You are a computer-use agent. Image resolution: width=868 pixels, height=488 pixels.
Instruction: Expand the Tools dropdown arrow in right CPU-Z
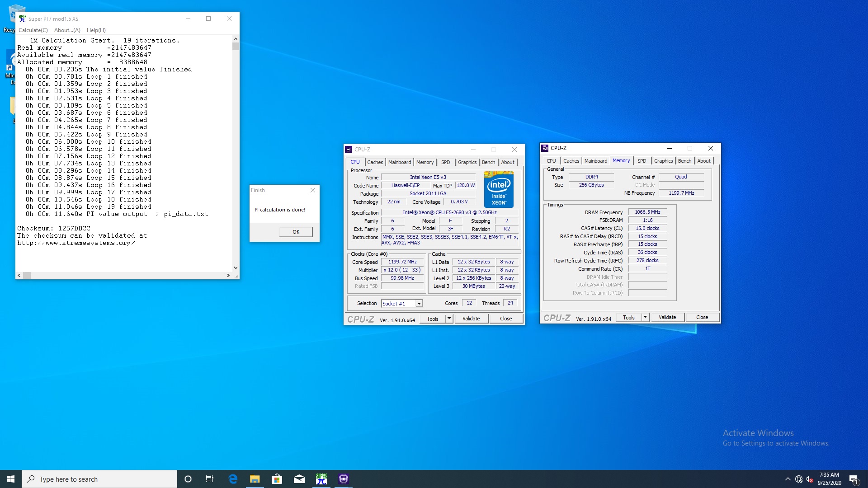(646, 317)
